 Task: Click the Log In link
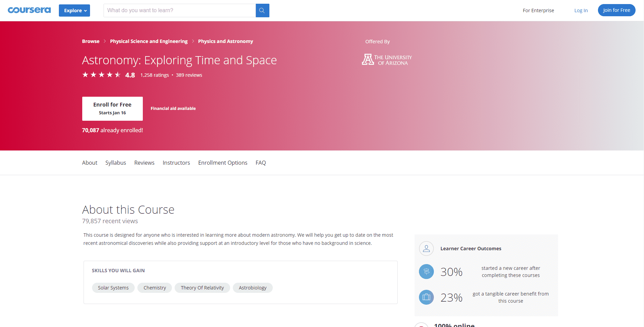[x=581, y=10]
